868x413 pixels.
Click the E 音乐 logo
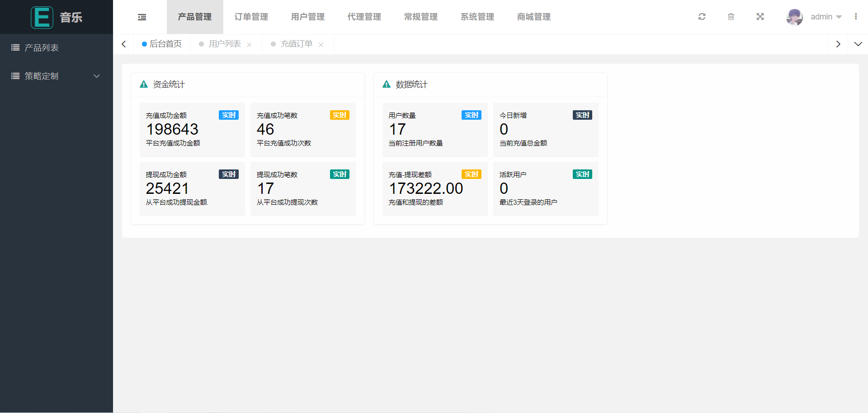click(x=57, y=17)
